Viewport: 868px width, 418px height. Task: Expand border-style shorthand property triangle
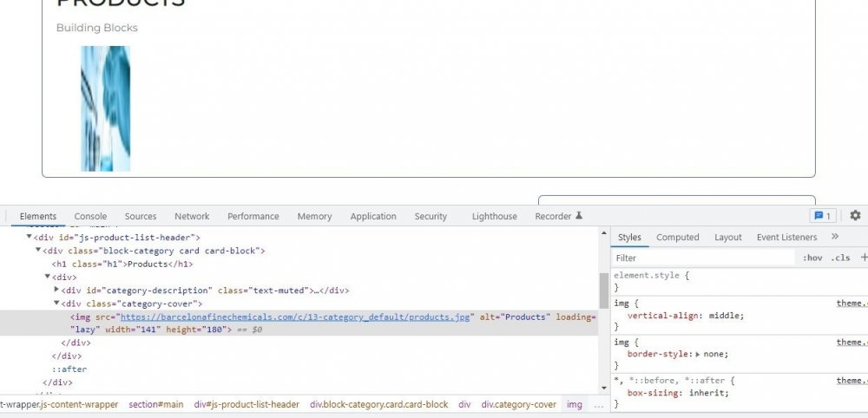698,354
